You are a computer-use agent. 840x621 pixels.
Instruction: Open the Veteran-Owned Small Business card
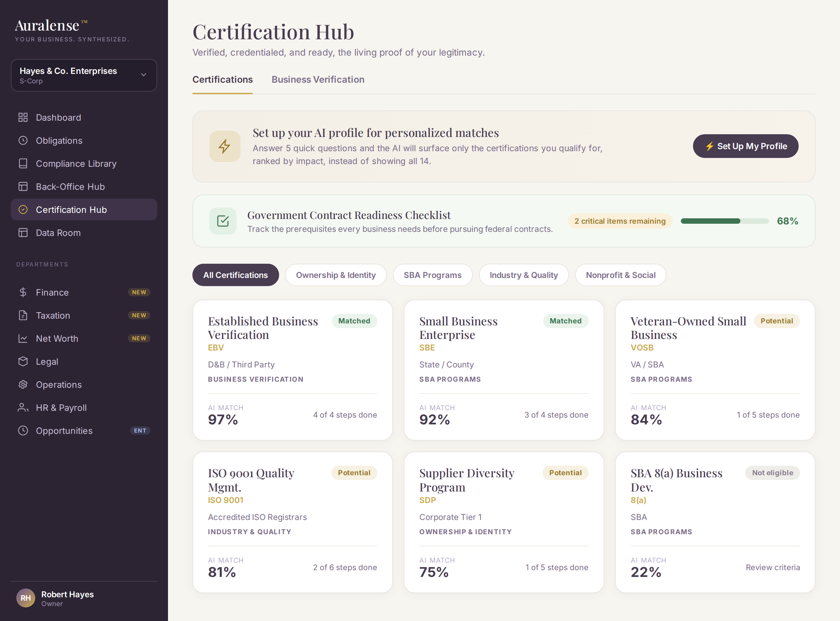(715, 370)
